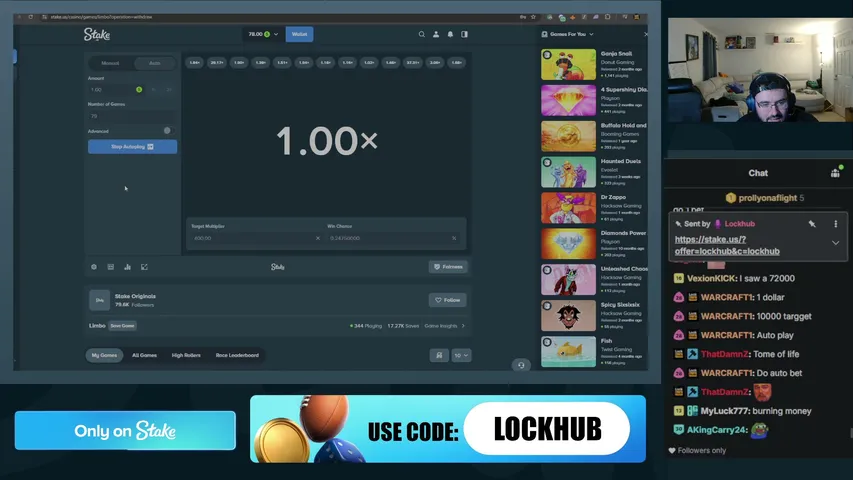Viewport: 853px width, 480px height.
Task: Click the Target Multiplier input field
Action: pos(255,238)
